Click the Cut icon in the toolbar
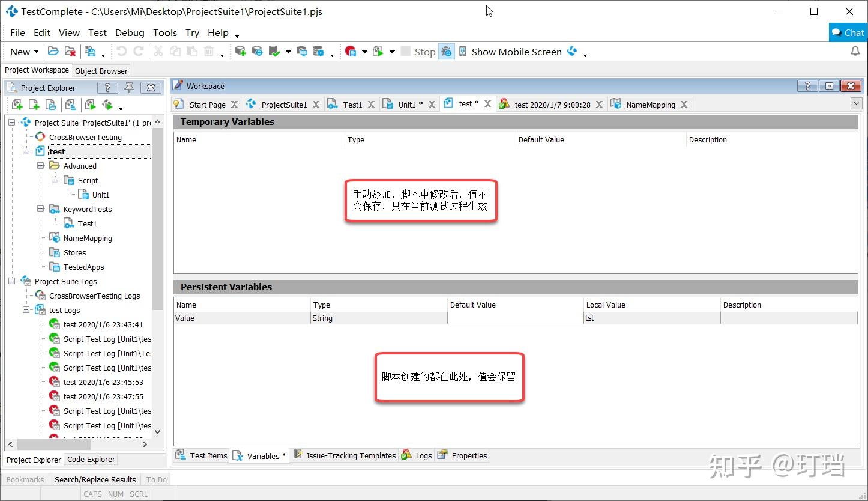868x501 pixels. pyautogui.click(x=157, y=52)
